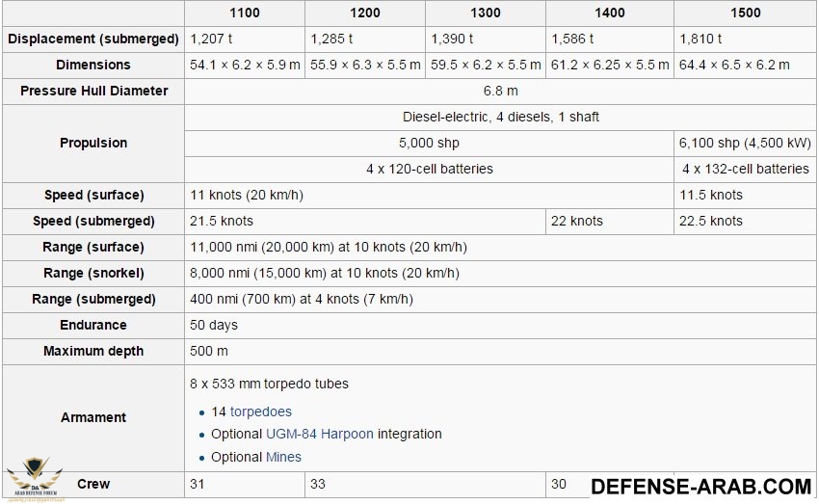Click the Pressure Hull Diameter row label

(x=93, y=91)
